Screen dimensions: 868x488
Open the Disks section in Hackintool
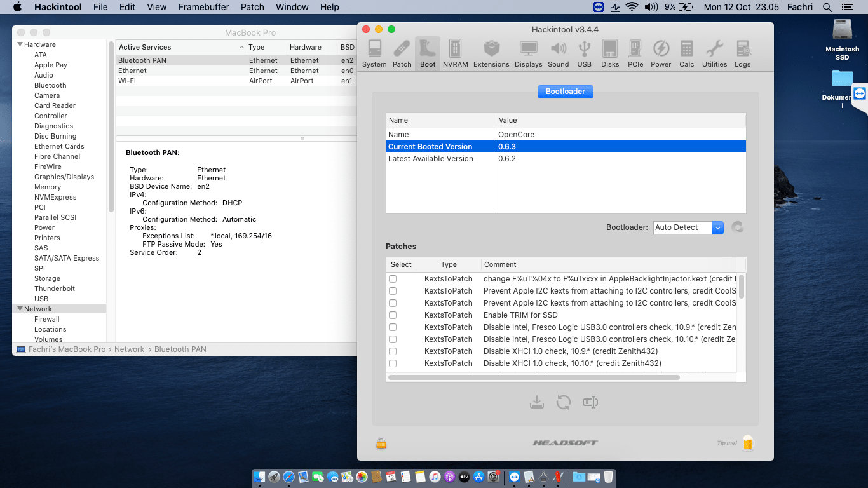pyautogui.click(x=610, y=53)
